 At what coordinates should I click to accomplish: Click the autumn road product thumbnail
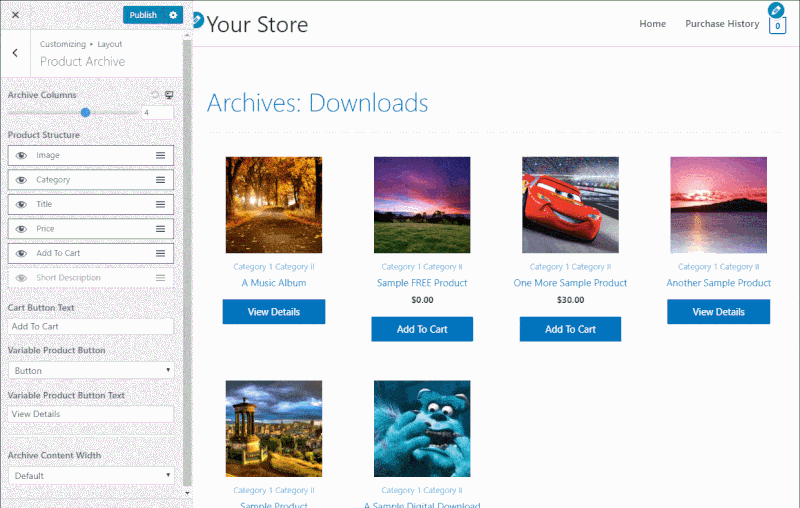(274, 205)
